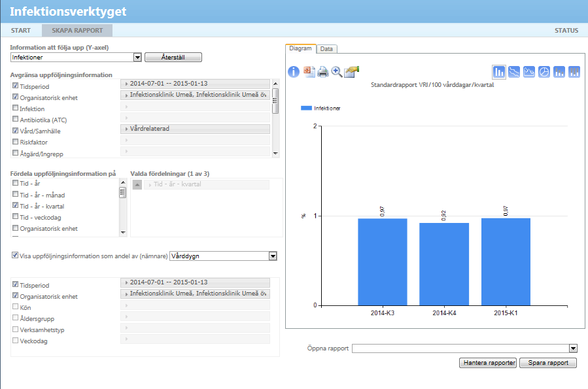This screenshot has width=588, height=389.
Task: Enable the Kön checkbox
Action: tap(16, 307)
